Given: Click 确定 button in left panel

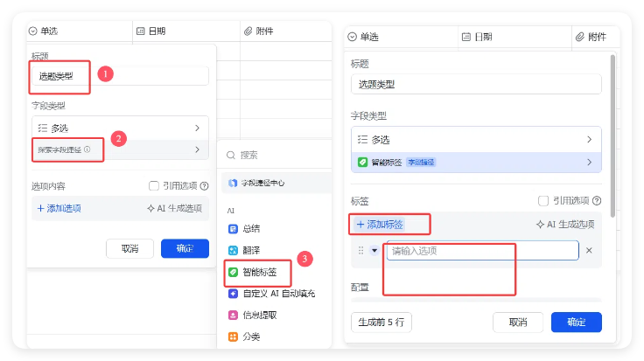Looking at the screenshot, I should coord(185,248).
